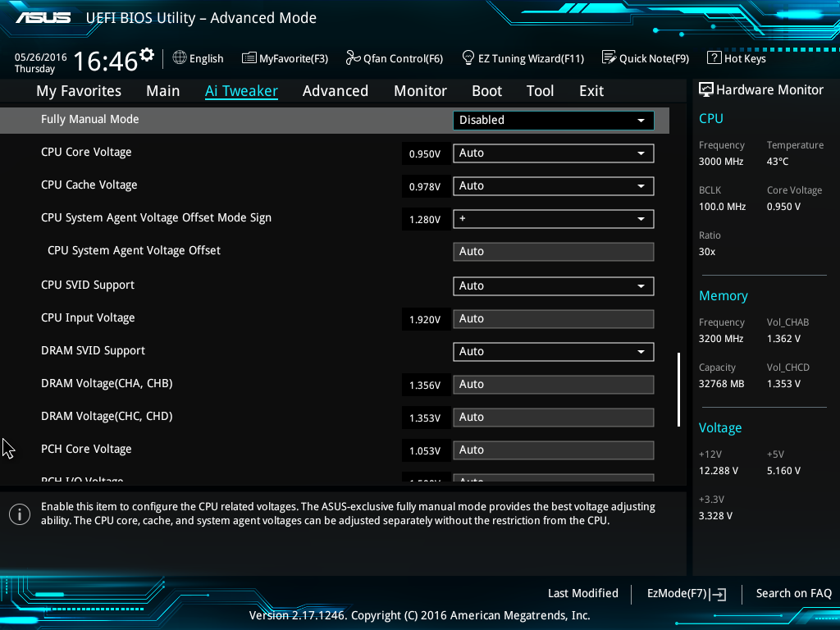The width and height of the screenshot is (840, 630).
Task: Show Hot Keys question mark icon
Action: (714, 57)
